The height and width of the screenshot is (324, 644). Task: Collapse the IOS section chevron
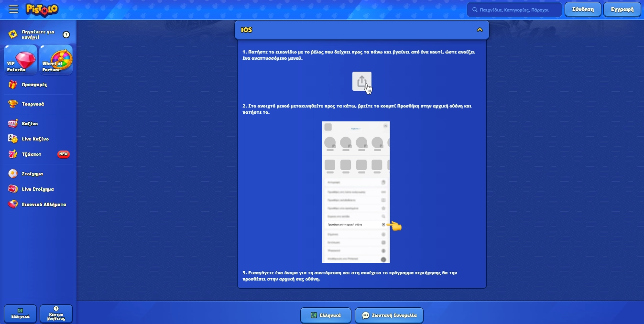tap(480, 30)
